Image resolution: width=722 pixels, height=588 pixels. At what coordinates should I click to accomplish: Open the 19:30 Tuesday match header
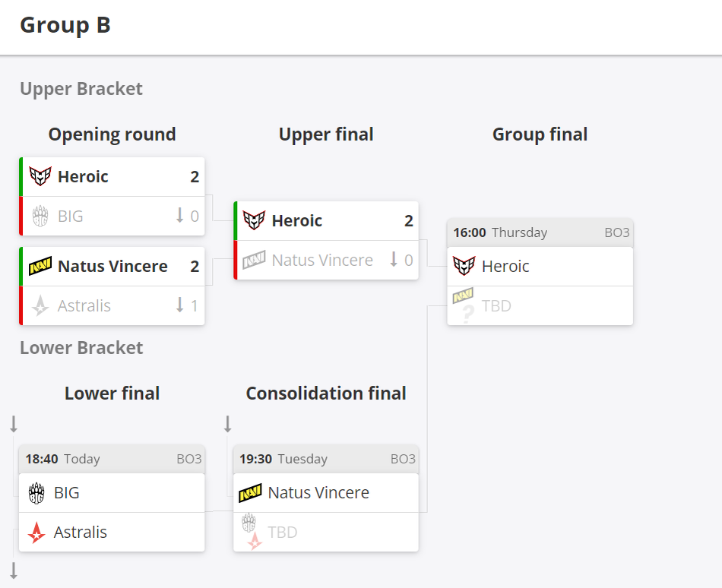click(x=326, y=459)
